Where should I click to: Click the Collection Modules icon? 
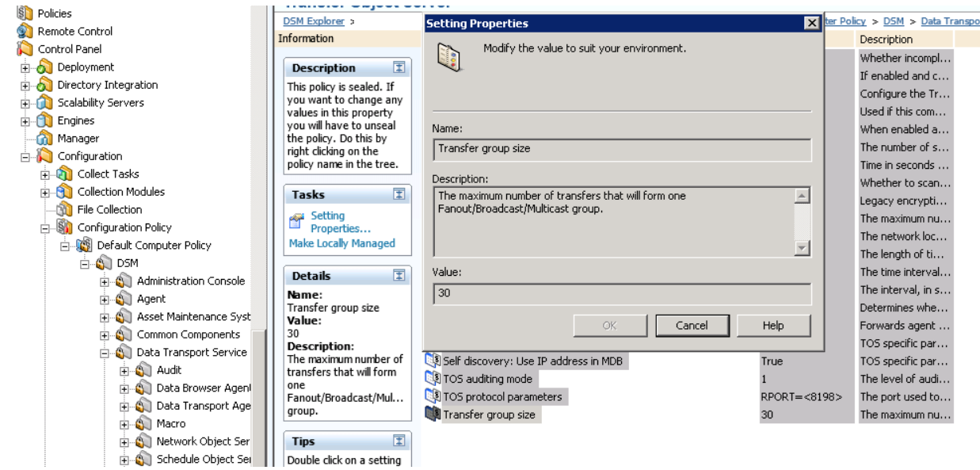click(64, 192)
